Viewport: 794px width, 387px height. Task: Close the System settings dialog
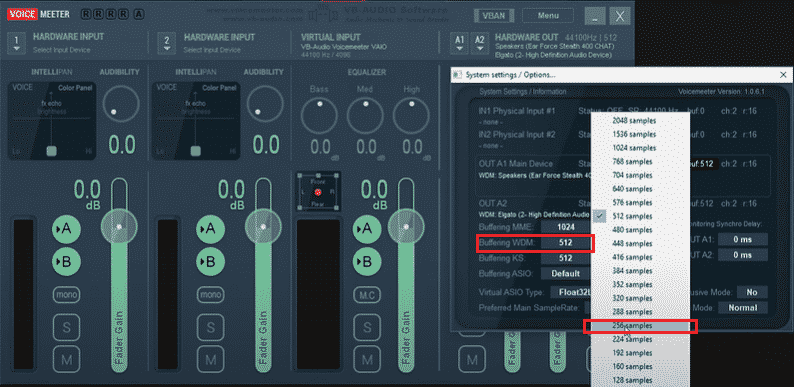(783, 74)
